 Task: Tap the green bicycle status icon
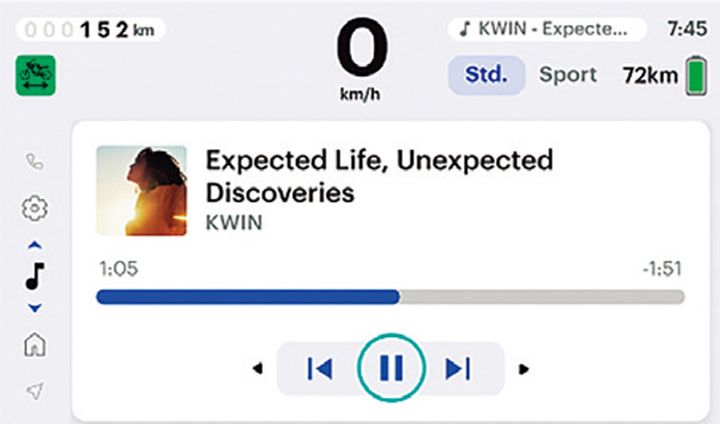[x=36, y=75]
